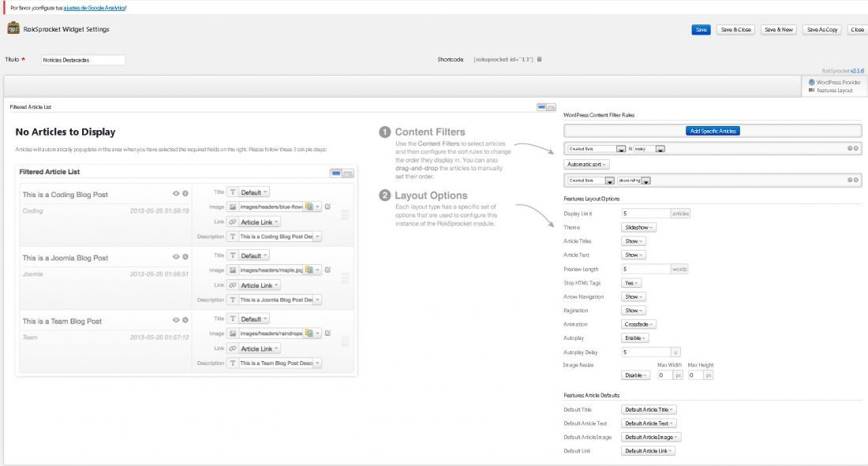Click the edit icon beside Team post image
Screen dimensions: 868x466
pos(327,334)
